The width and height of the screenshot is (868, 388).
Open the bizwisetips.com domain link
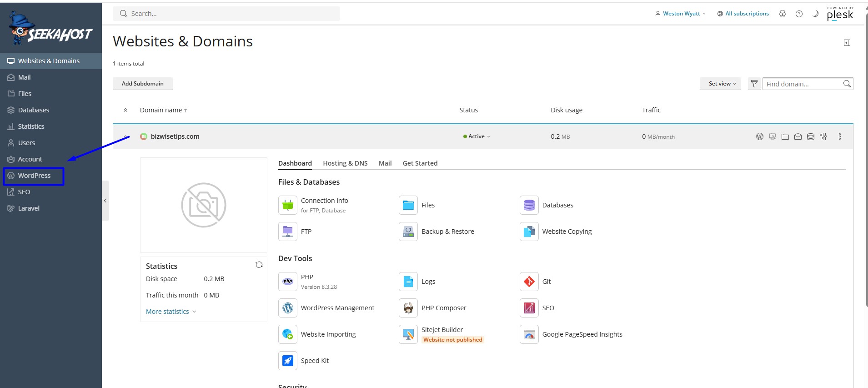[175, 136]
